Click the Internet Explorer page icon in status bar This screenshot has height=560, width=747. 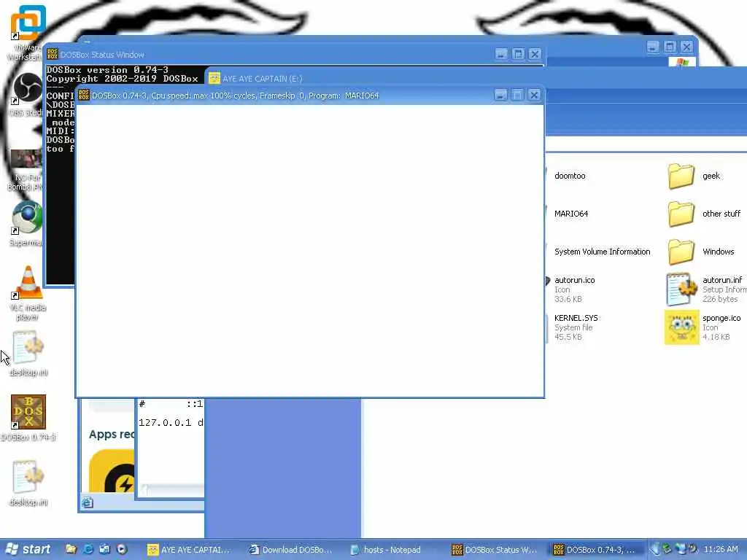pos(88,502)
